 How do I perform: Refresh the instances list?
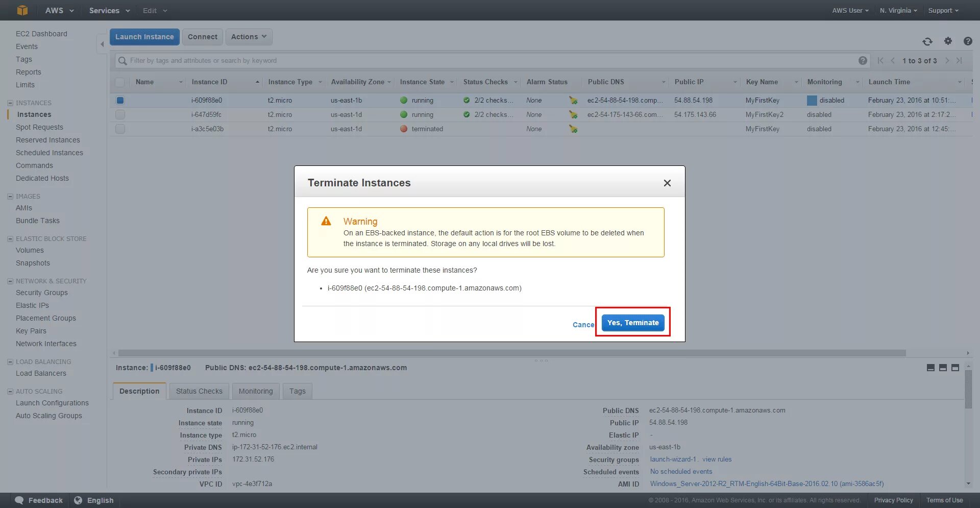(x=927, y=41)
